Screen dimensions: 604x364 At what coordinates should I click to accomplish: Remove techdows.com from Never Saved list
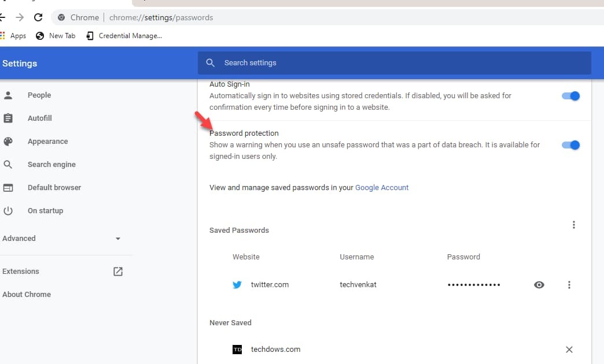pos(569,350)
